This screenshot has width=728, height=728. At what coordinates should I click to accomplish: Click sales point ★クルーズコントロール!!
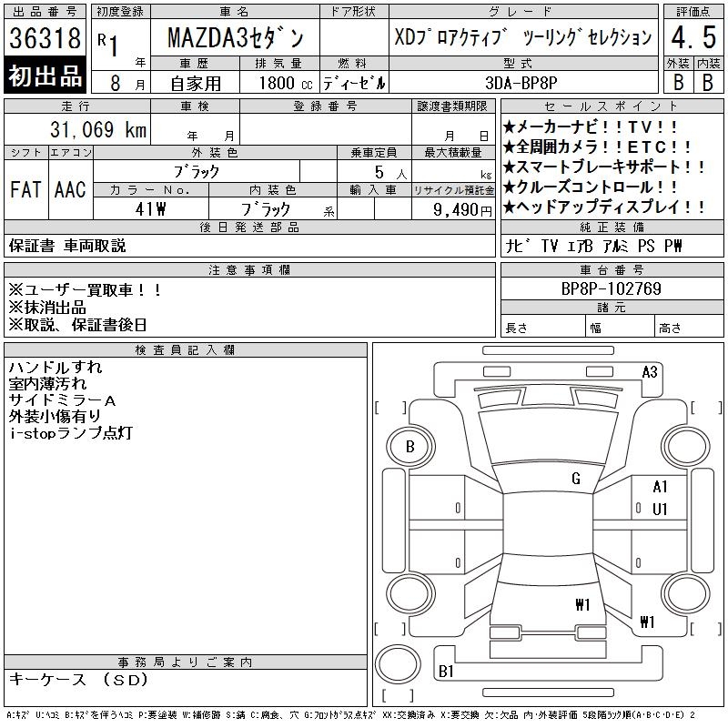coord(590,187)
